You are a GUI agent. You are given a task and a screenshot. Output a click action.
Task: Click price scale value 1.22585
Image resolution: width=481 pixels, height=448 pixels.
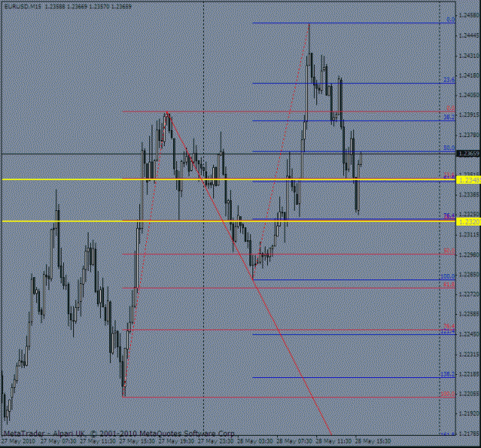point(469,314)
